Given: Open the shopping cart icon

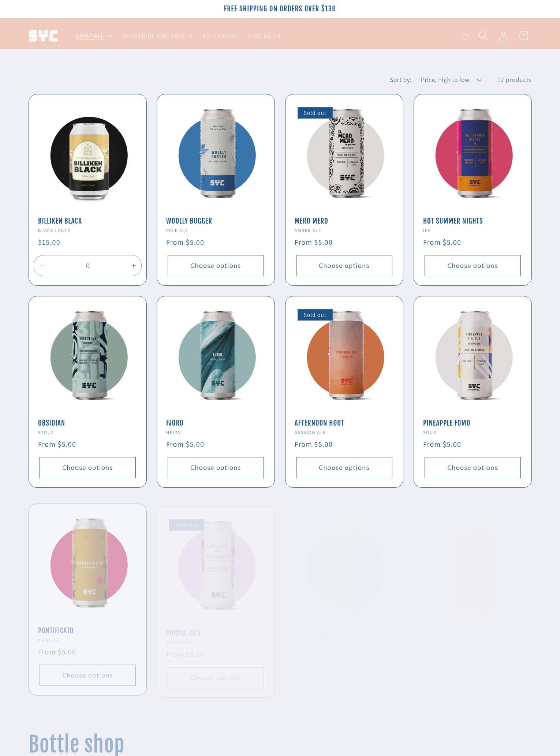Looking at the screenshot, I should click(523, 35).
